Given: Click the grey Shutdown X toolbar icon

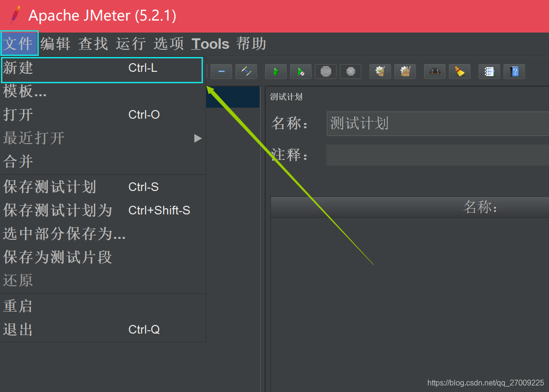Looking at the screenshot, I should [x=350, y=71].
